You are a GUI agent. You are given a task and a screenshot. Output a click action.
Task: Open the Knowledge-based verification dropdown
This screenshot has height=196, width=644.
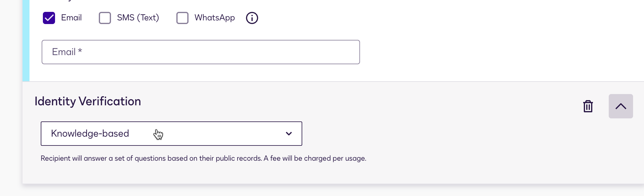coord(171,134)
